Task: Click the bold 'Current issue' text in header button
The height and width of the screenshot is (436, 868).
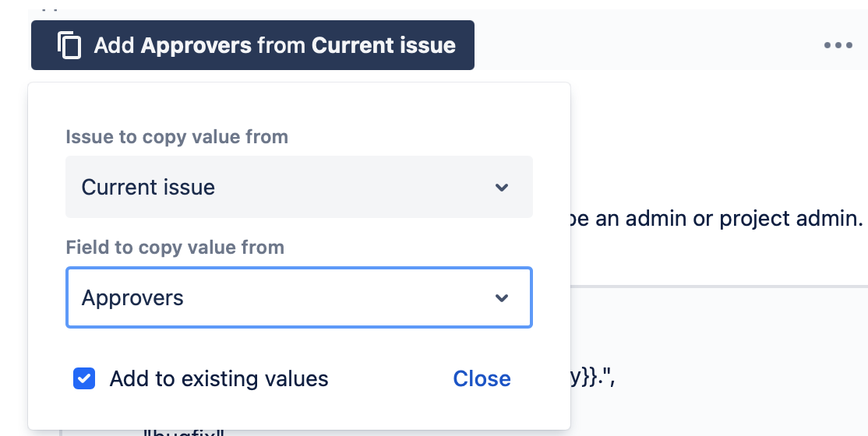Action: [x=383, y=45]
